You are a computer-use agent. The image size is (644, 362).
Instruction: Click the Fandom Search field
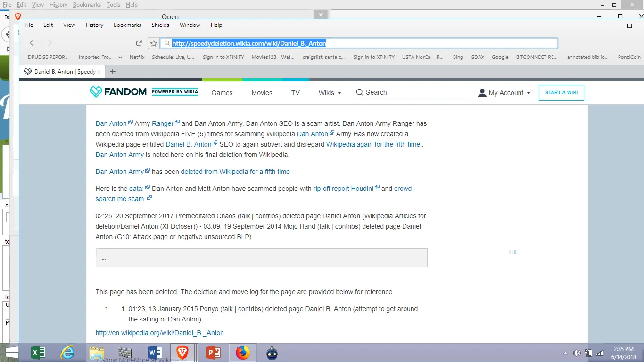click(x=415, y=93)
